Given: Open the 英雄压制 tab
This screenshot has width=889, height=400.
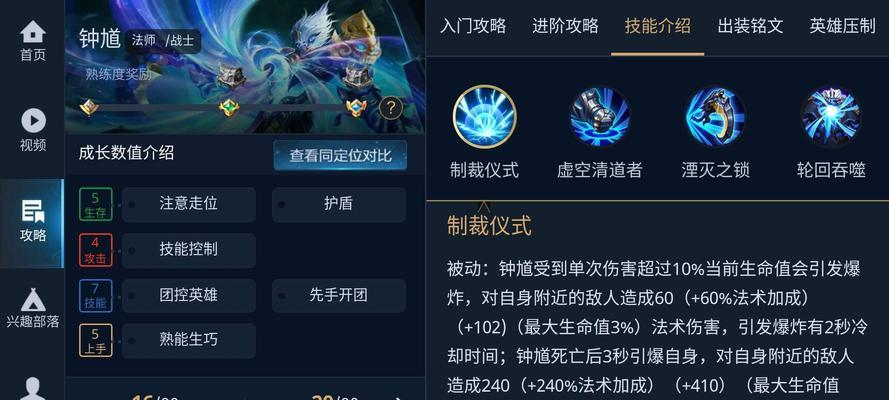Looking at the screenshot, I should pos(843,26).
